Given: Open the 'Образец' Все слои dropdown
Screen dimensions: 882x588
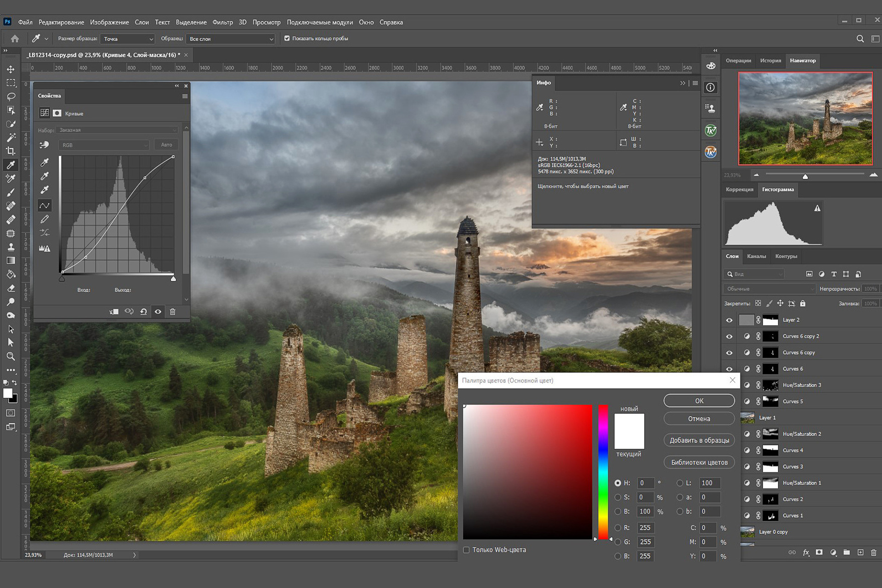Looking at the screenshot, I should pyautogui.click(x=231, y=39).
